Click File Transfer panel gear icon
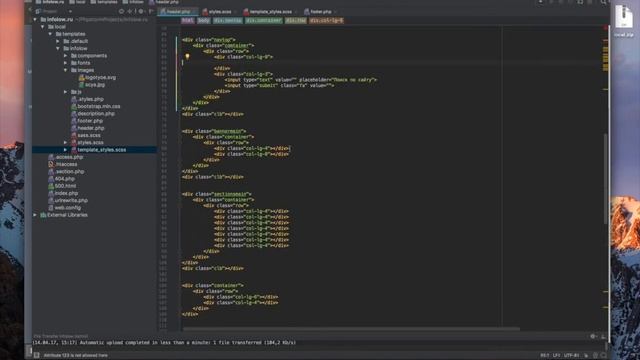The width and height of the screenshot is (640, 360). [x=593, y=336]
